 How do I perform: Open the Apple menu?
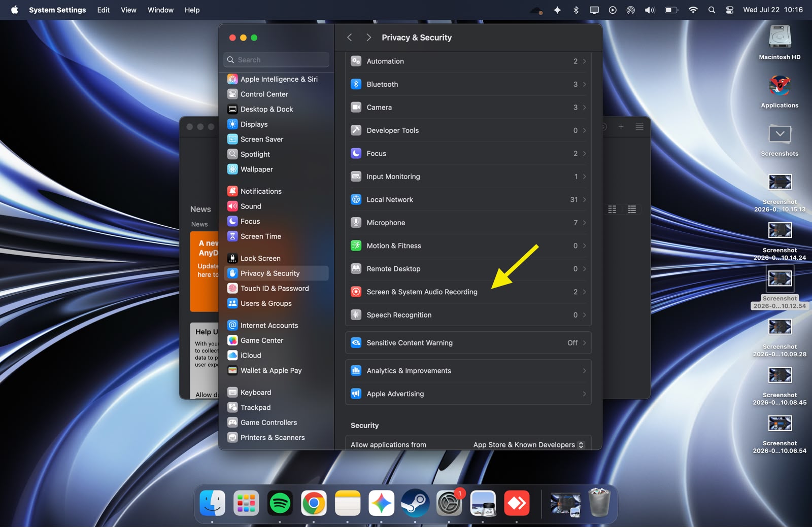(15, 10)
